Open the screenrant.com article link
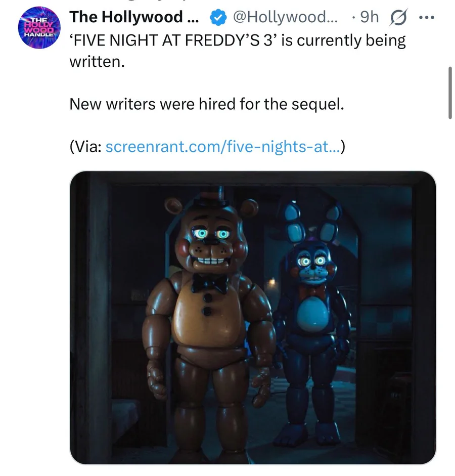The image size is (455, 476). point(223,147)
